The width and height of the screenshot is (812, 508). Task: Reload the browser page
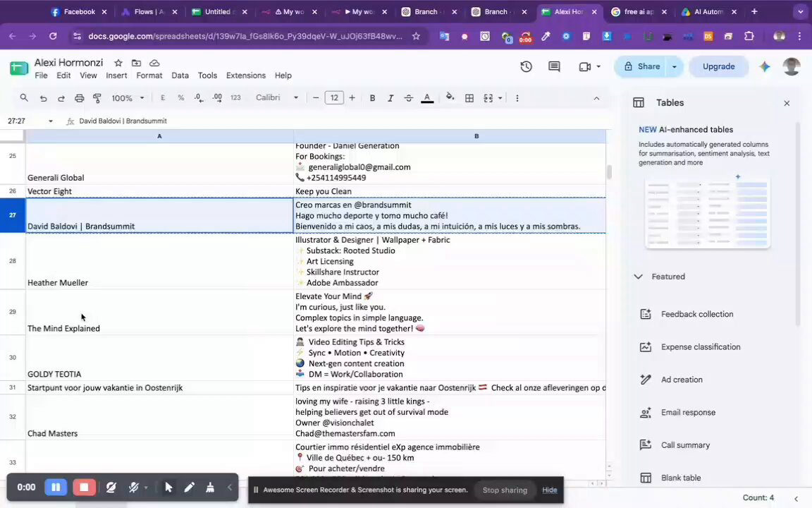(x=53, y=36)
